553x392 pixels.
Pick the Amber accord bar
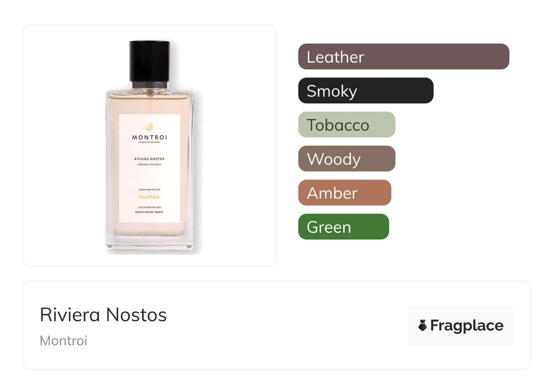tap(345, 193)
